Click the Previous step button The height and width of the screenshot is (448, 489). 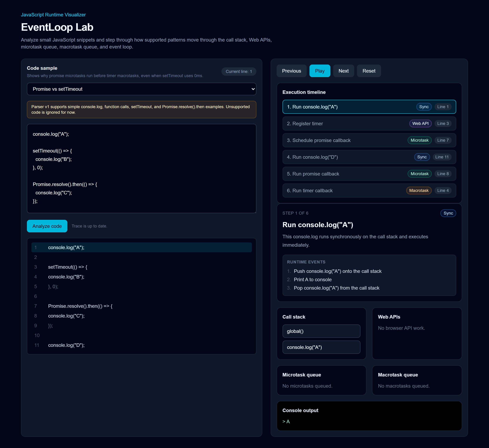pyautogui.click(x=291, y=71)
